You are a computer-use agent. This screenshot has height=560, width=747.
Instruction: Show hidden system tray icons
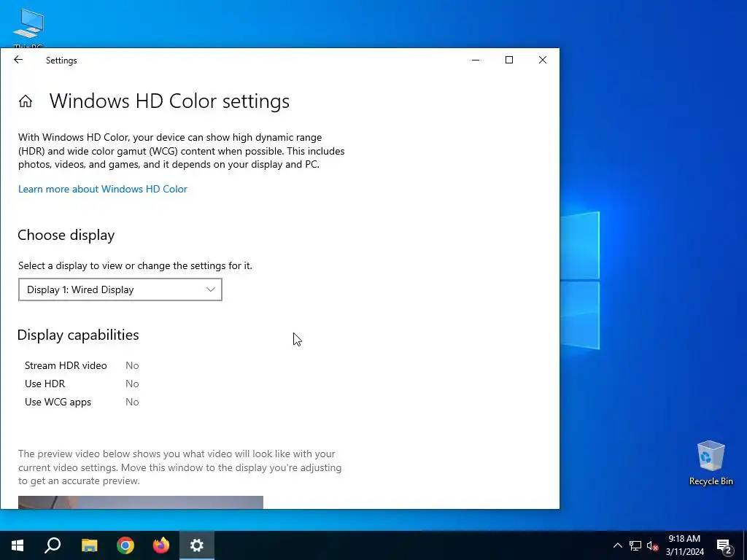tap(617, 545)
